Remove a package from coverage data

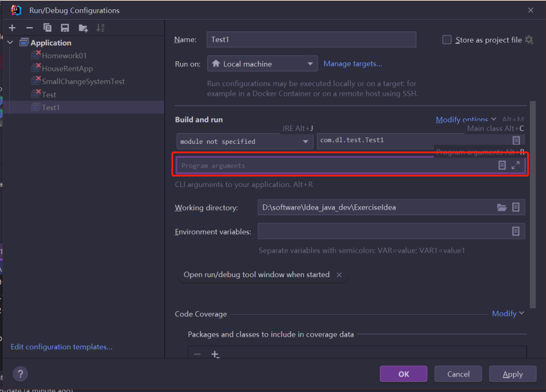tap(197, 354)
